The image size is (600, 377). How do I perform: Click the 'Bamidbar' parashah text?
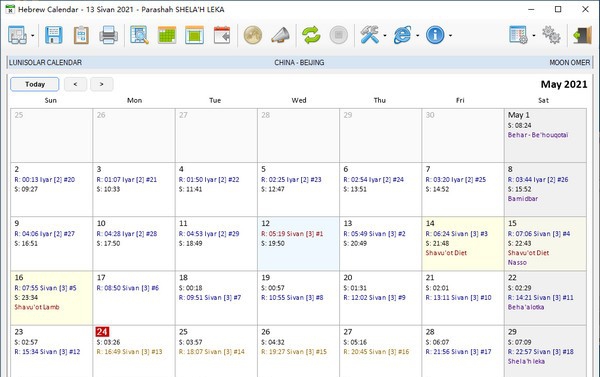tap(523, 199)
